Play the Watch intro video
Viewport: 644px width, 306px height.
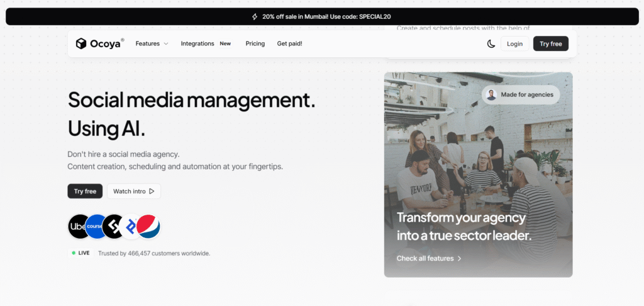coord(133,191)
